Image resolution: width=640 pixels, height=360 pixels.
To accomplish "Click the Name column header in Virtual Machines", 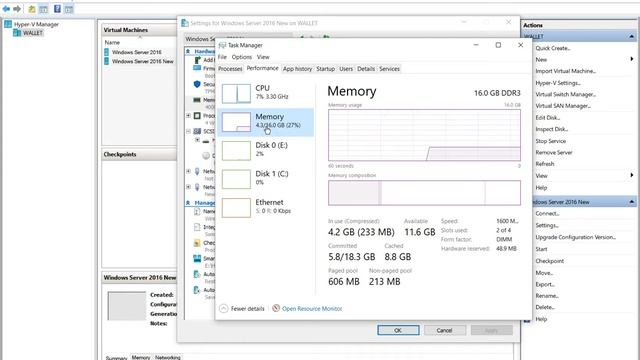I will coord(112,42).
